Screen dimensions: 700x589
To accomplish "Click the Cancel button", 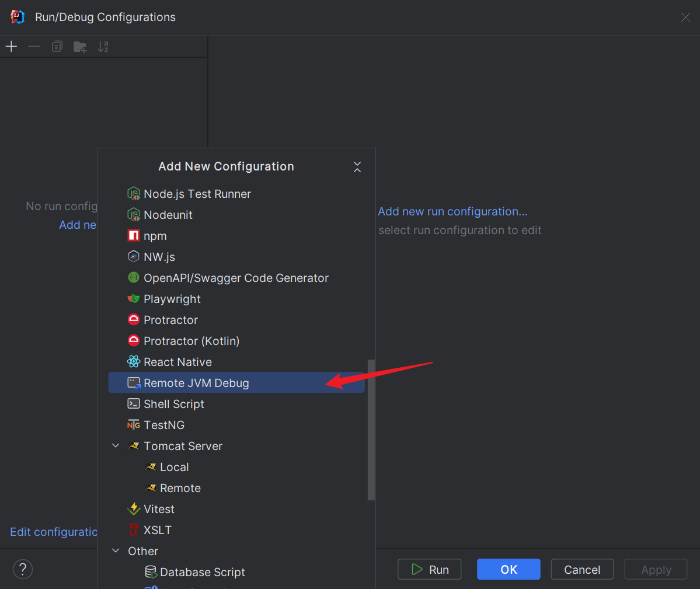I will coord(582,569).
